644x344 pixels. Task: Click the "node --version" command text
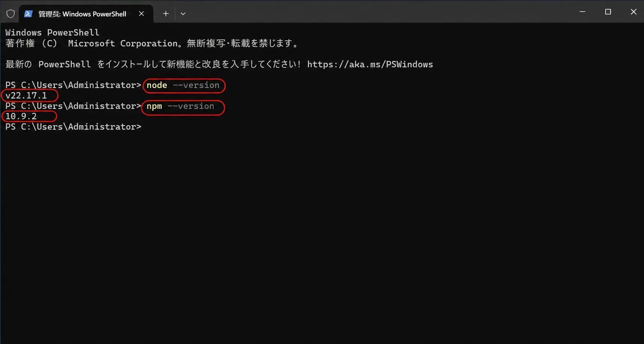coord(183,85)
